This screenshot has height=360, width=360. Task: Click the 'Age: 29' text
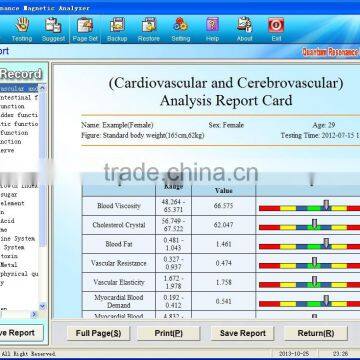click(324, 125)
